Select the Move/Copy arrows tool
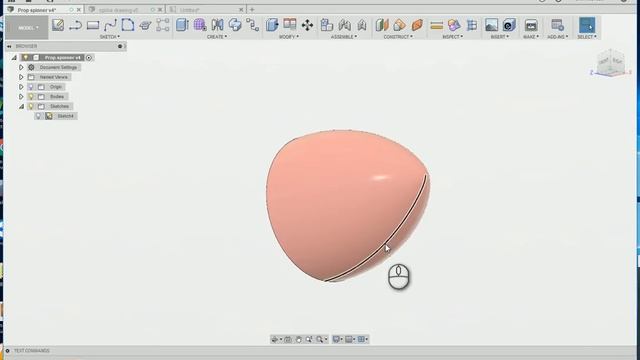640x360 pixels. pos(307,25)
